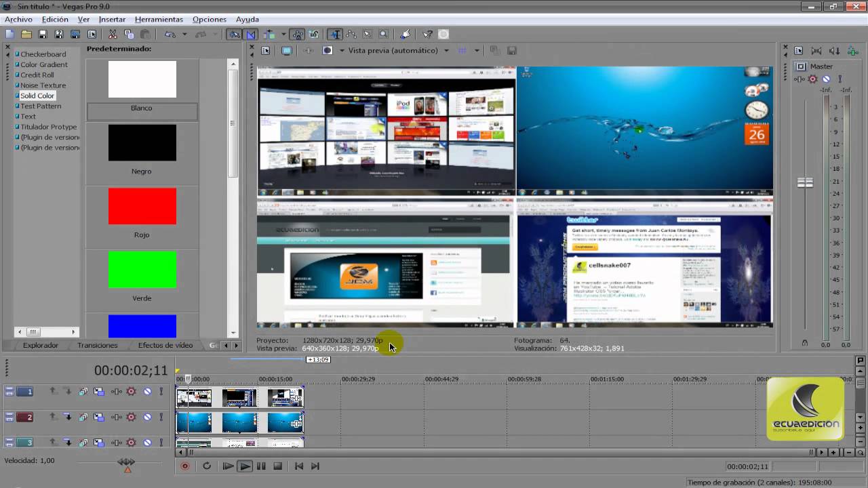Solo track 2 with exclamation icon
Viewport: 868px width, 488px height.
[x=161, y=417]
